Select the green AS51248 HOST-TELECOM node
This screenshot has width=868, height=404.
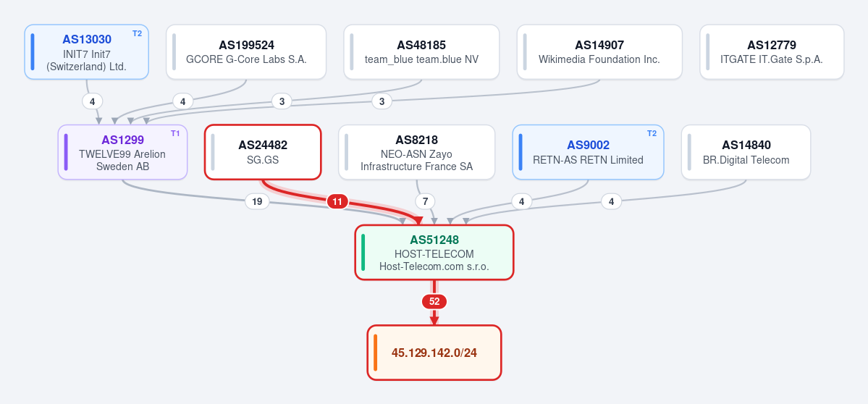pyautogui.click(x=434, y=253)
